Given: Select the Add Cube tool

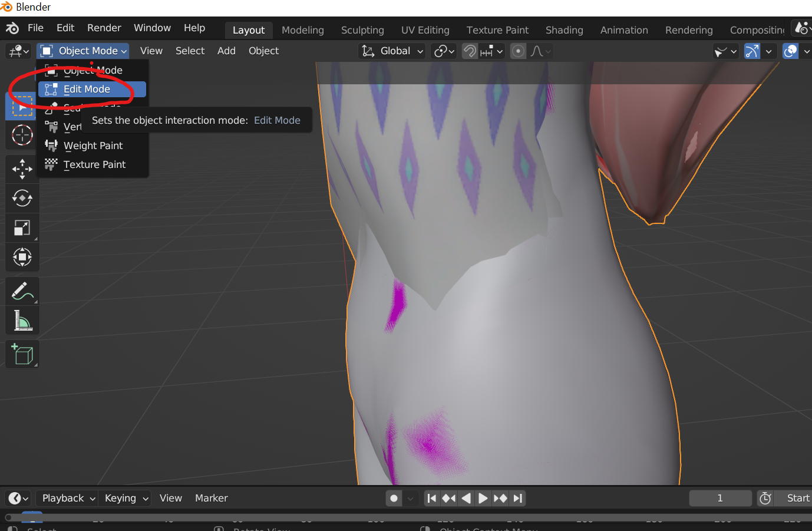Looking at the screenshot, I should [x=22, y=354].
